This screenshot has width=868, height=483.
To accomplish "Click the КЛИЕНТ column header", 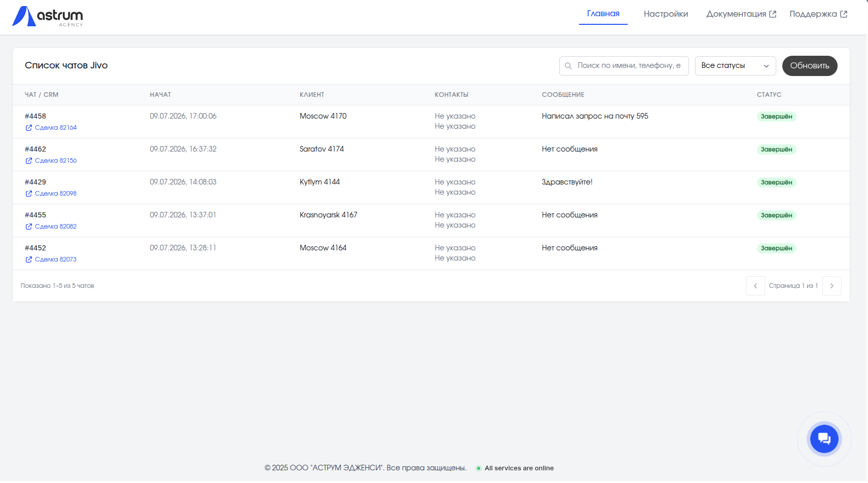I will (x=312, y=95).
